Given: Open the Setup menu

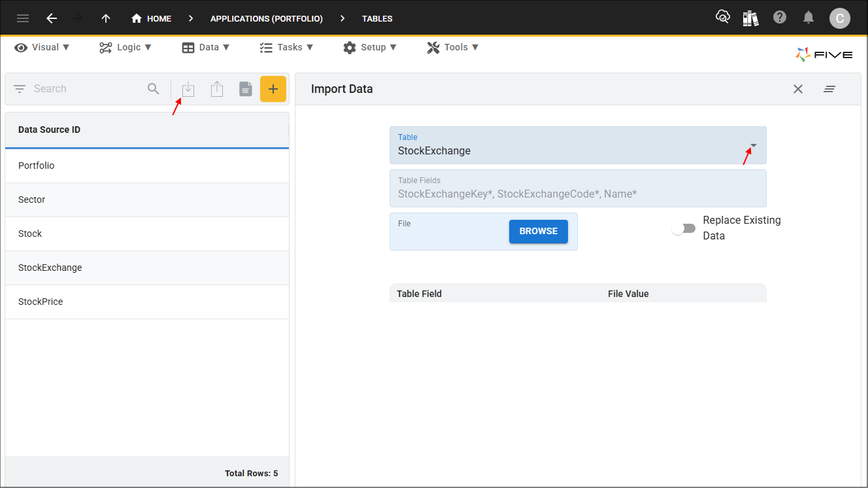Looking at the screenshot, I should pos(370,47).
